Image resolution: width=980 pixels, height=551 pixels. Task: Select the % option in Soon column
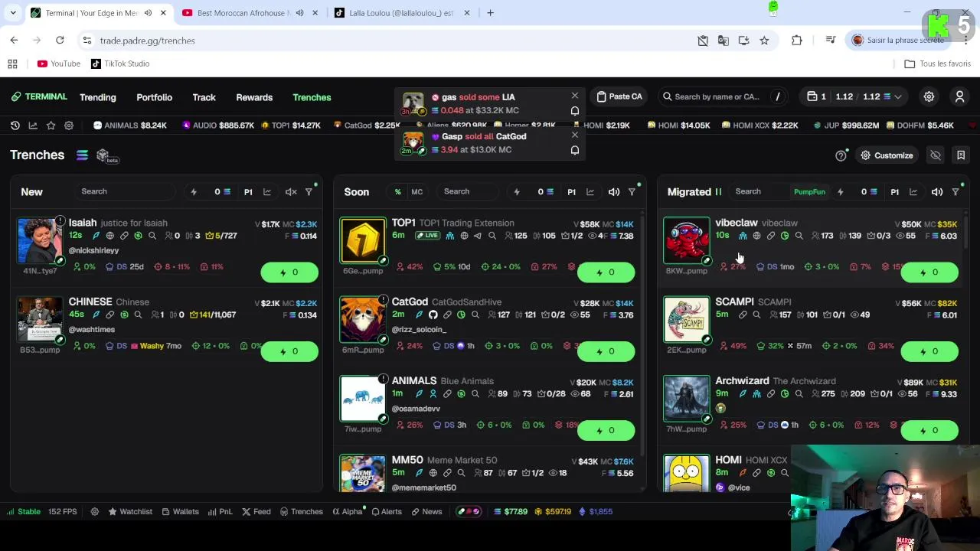pyautogui.click(x=397, y=192)
